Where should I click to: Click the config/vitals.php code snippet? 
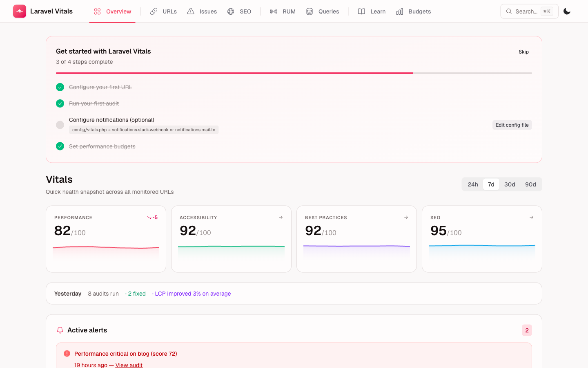tap(144, 130)
